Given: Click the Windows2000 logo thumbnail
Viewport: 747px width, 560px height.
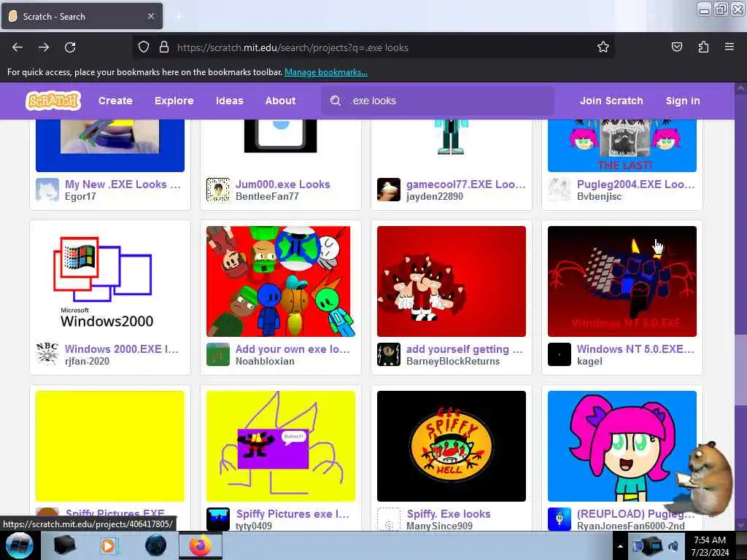Looking at the screenshot, I should 110,281.
